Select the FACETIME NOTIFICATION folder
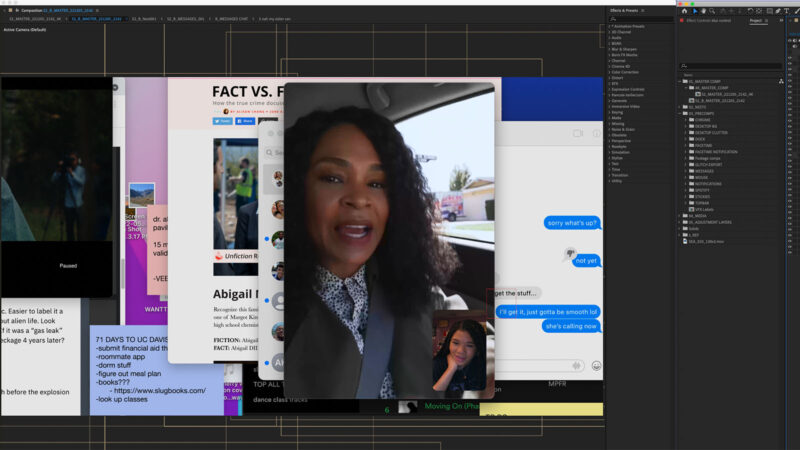Viewport: 800px width, 450px height. pos(716,151)
